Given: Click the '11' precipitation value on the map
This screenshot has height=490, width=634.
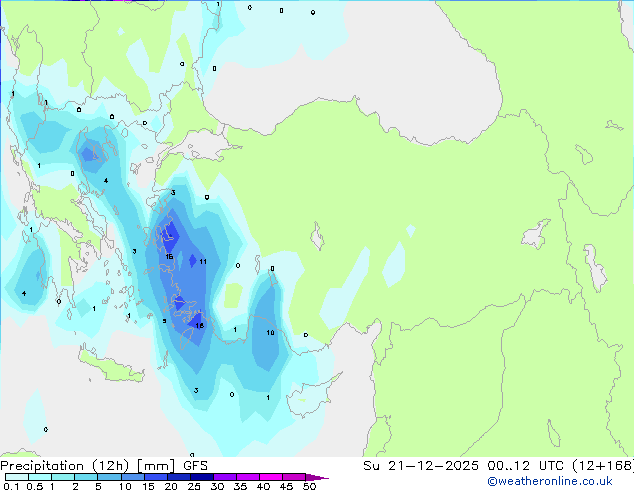Looking at the screenshot, I should click(x=203, y=262).
